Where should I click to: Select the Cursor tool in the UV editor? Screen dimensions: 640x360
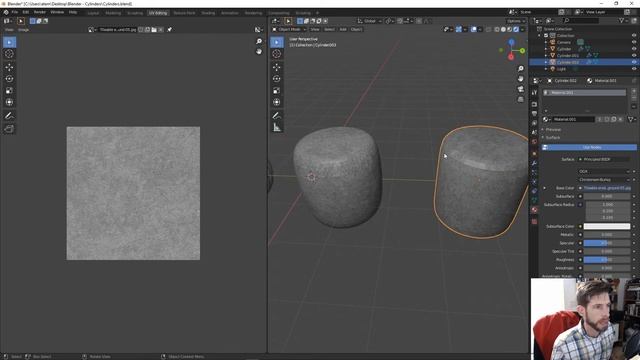(9, 54)
